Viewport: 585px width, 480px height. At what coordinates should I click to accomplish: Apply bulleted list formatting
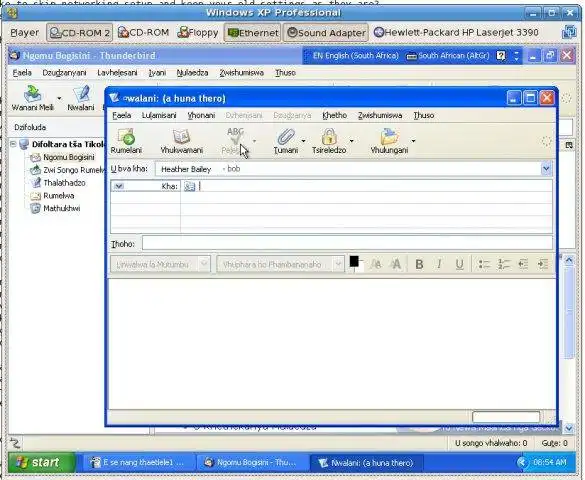tap(484, 264)
